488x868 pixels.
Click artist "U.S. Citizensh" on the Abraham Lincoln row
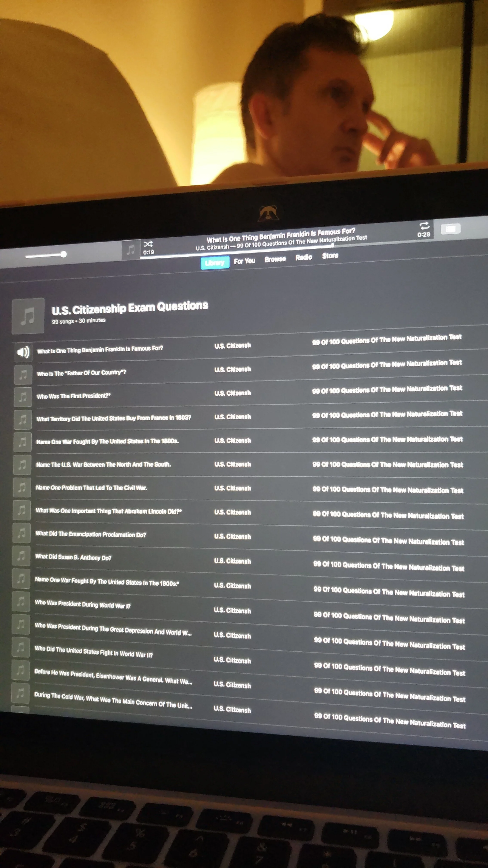pos(232,512)
